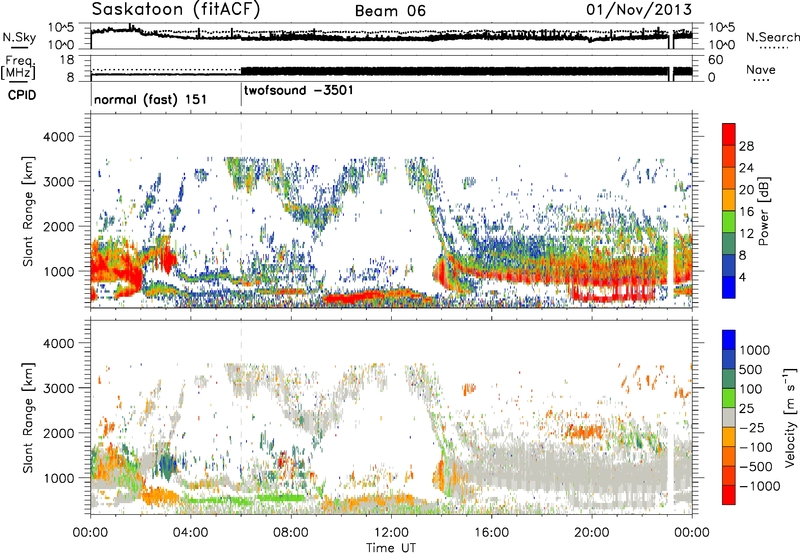Click the '60' Nave axis tick
Viewport: 800px width, 554px height.
point(716,60)
